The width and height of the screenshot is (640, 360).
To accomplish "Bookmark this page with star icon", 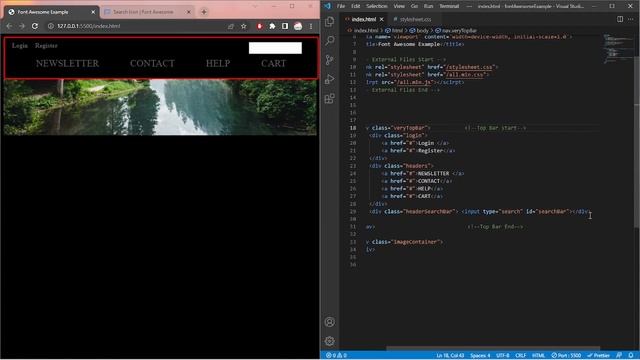I will pyautogui.click(x=244, y=26).
